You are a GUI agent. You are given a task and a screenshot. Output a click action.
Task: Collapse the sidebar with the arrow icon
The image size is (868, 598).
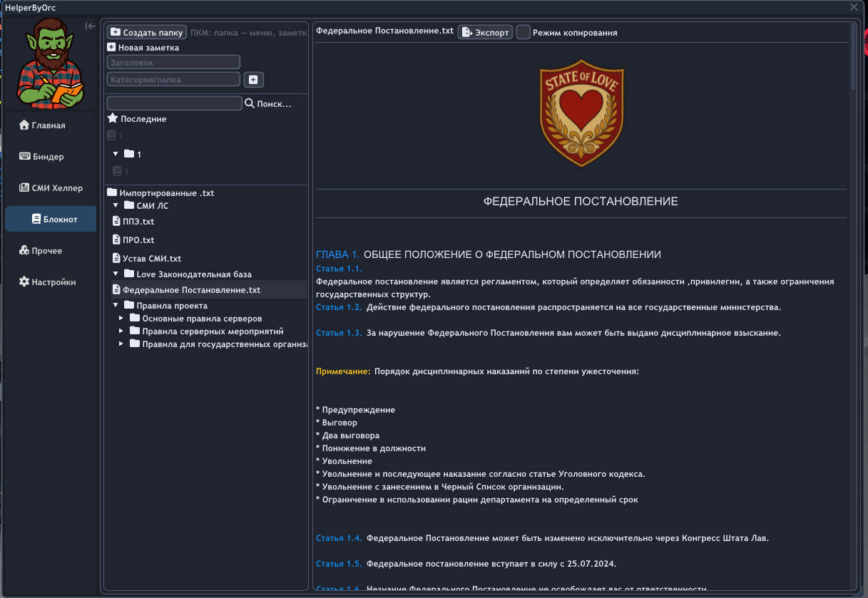90,26
